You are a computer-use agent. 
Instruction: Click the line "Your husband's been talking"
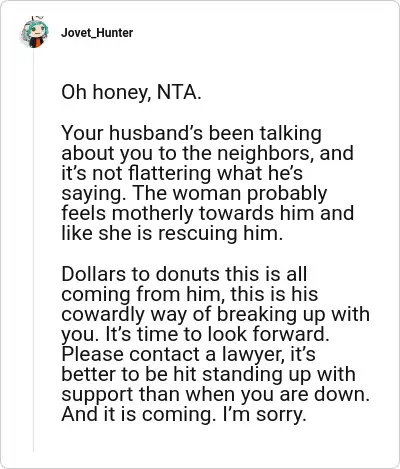click(191, 133)
